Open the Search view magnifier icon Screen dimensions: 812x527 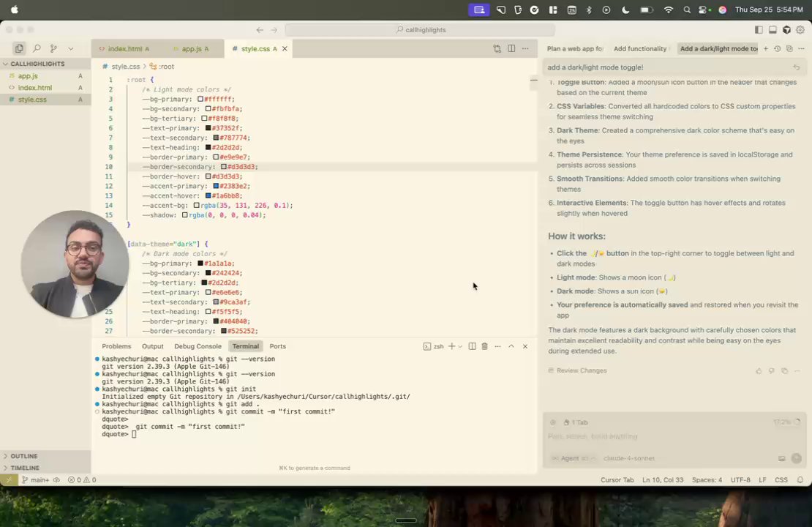coord(37,48)
